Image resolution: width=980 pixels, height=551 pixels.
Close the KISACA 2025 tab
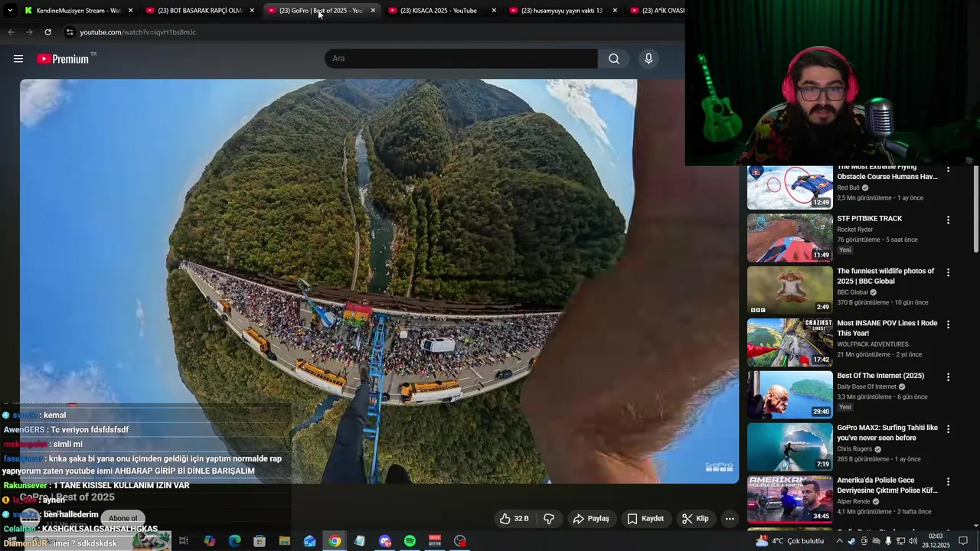(494, 11)
